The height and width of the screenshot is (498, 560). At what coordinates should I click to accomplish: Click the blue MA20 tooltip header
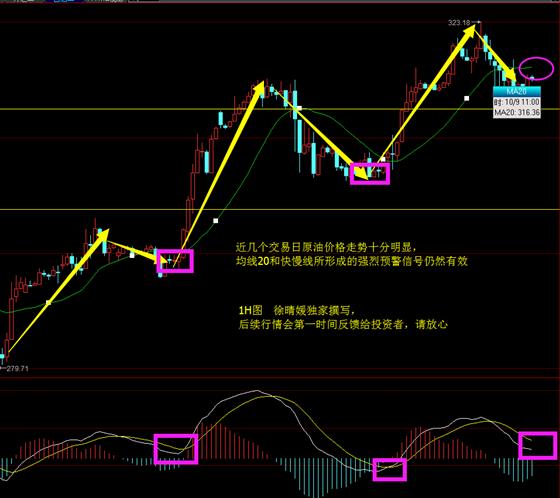(x=516, y=91)
